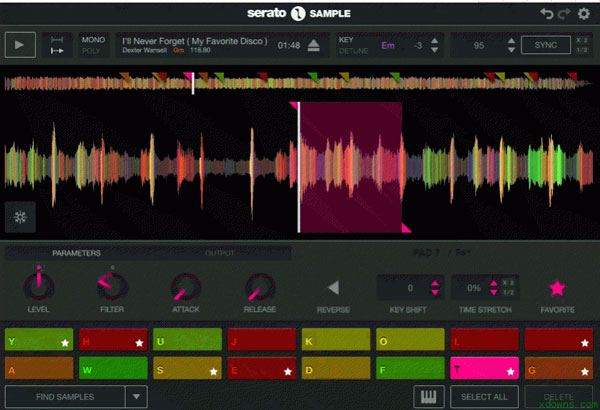Trigger the green U pad

point(188,339)
